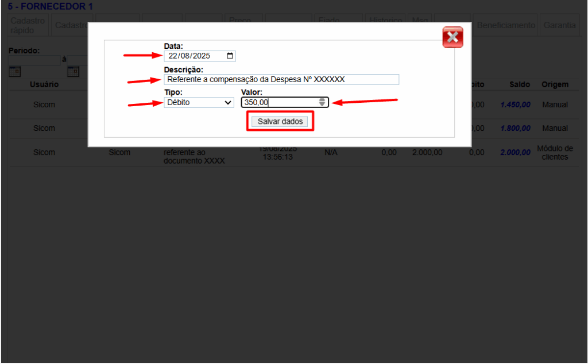Click the Salvar dados button
Viewport: 588px width, 364px height.
[x=280, y=122]
